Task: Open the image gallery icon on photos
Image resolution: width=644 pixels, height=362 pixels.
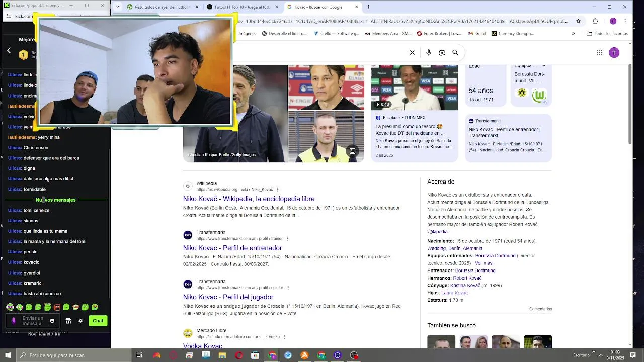Action: tap(352, 151)
